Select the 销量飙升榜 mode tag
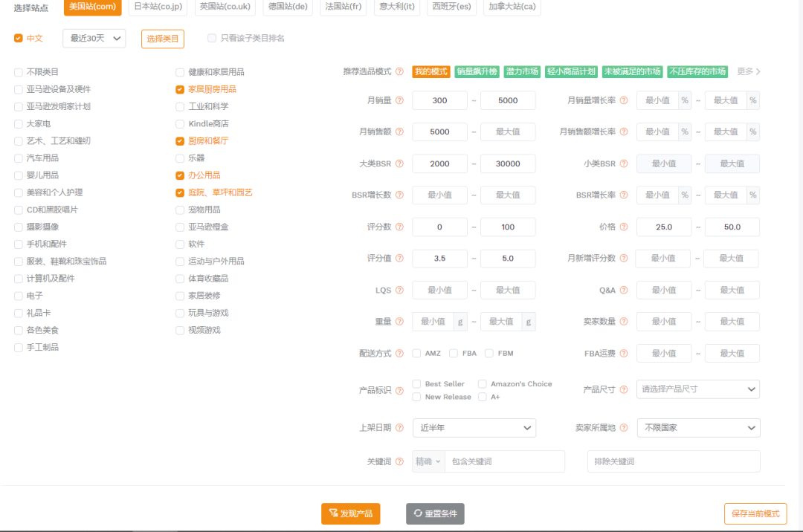Viewport: 803px width, 532px height. coord(477,71)
